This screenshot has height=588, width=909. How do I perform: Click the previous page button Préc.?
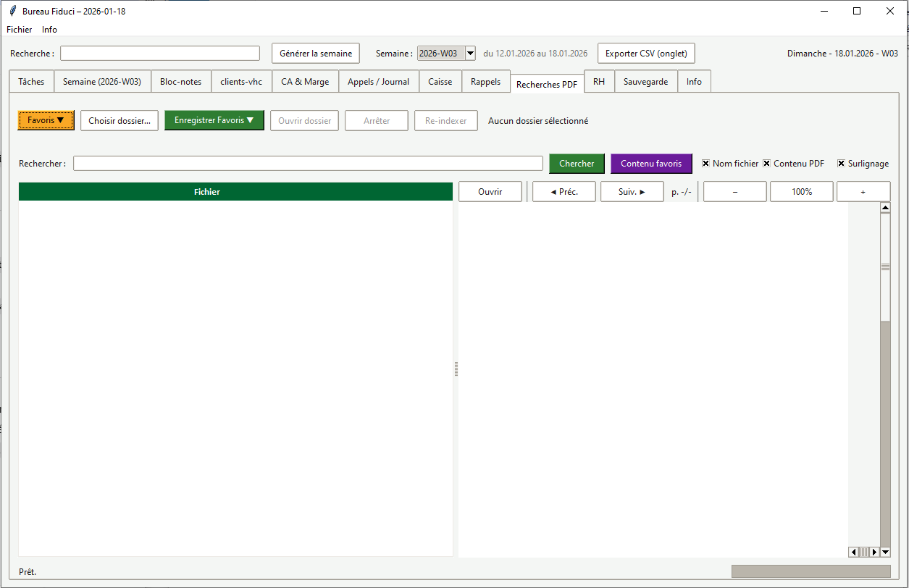564,192
